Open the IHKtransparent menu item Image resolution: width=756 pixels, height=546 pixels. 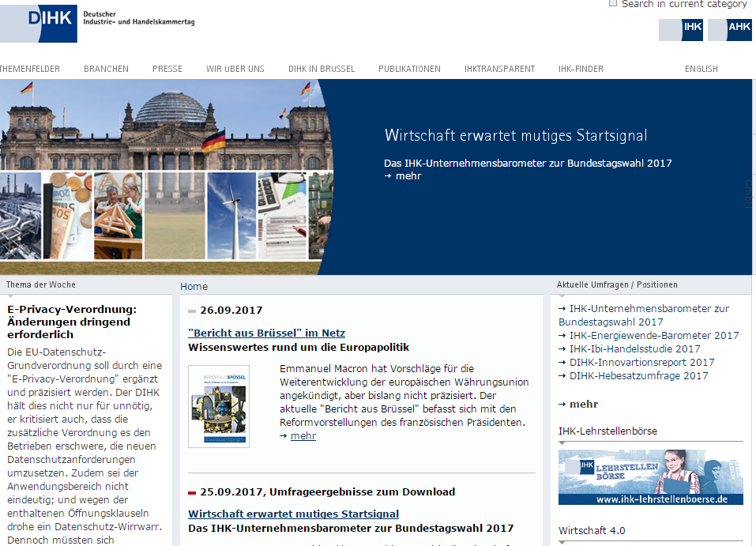(499, 69)
